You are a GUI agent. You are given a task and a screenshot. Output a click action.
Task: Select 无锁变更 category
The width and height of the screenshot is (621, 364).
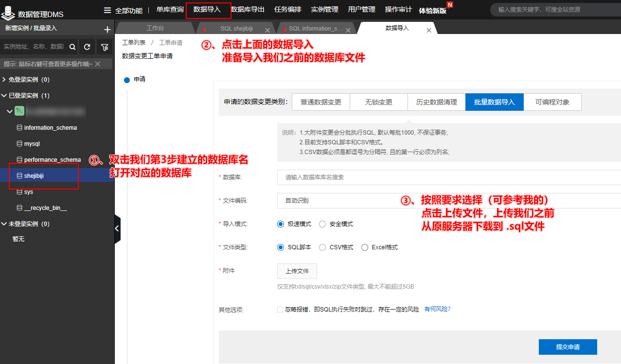click(x=379, y=102)
